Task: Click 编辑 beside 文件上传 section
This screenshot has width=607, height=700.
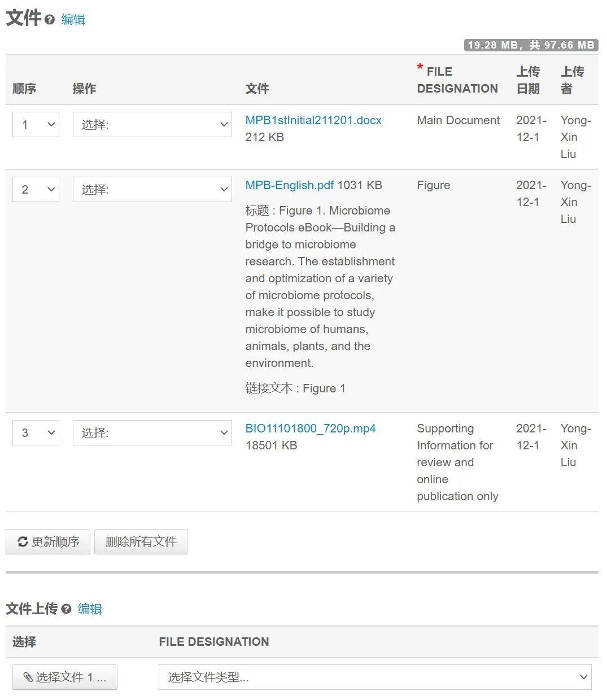Action: pos(90,609)
